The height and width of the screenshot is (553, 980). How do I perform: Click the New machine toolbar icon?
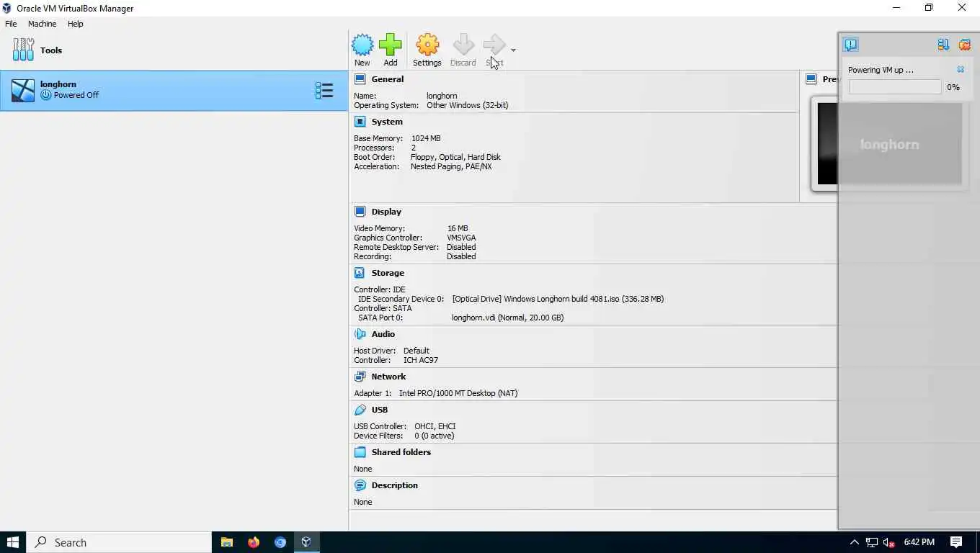[362, 45]
